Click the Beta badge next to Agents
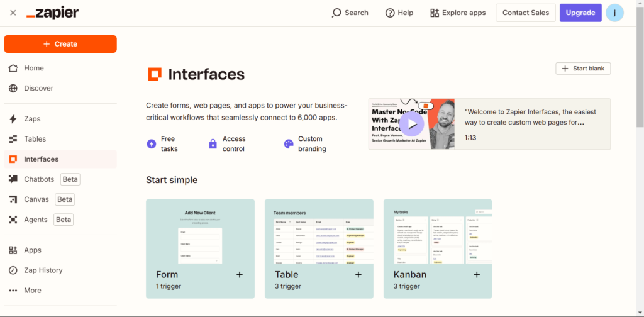The image size is (644, 317). [x=64, y=220]
